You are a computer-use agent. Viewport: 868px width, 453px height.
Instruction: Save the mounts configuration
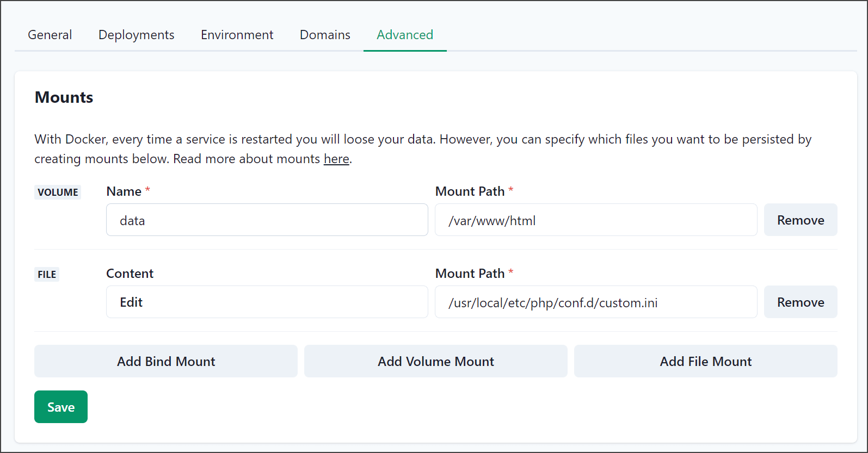click(61, 407)
